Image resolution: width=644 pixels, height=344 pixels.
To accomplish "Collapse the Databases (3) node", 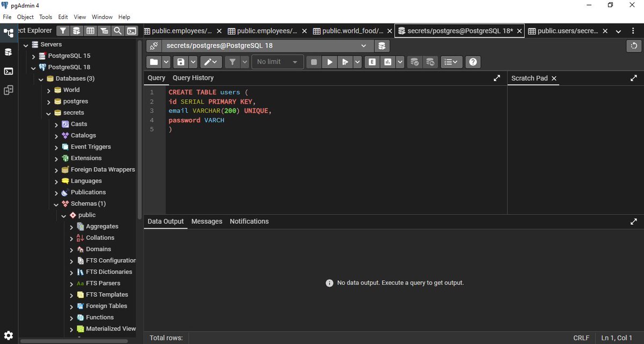I will click(x=41, y=79).
